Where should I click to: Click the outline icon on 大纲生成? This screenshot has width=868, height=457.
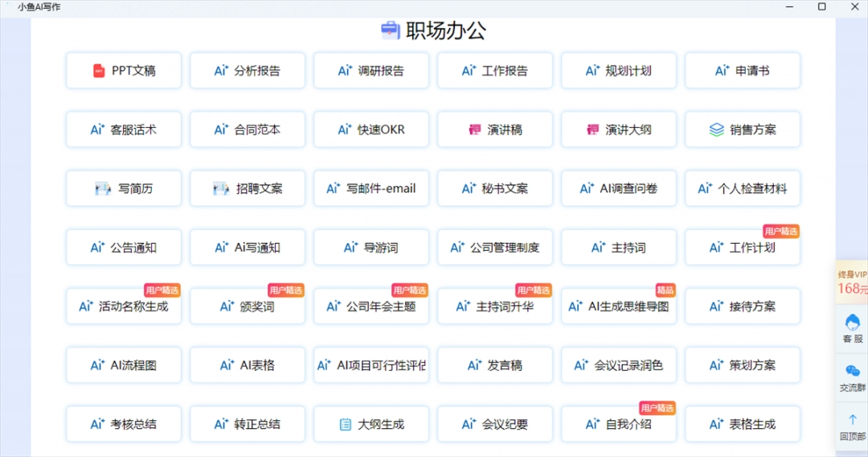click(345, 424)
